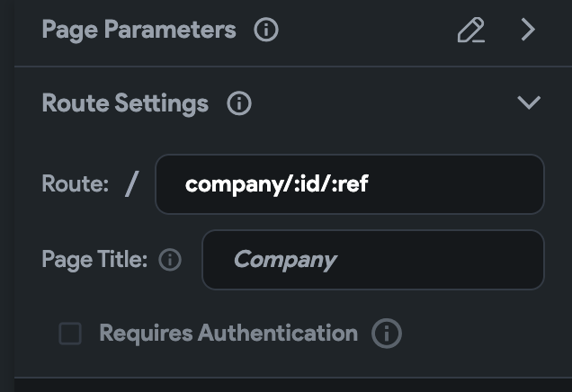Click the leading slash before the route field

pos(132,184)
